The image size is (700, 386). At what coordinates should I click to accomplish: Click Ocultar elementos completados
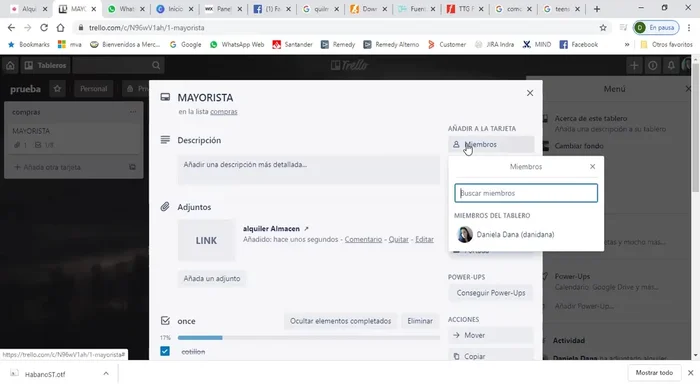coord(340,321)
